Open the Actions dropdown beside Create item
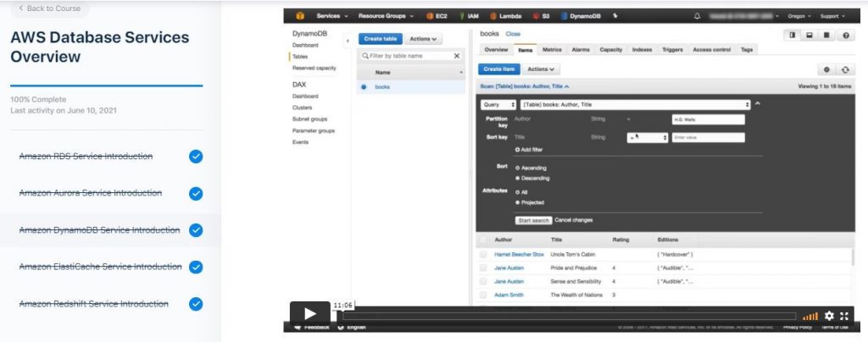Screen dimensions: 868x342 [541, 69]
